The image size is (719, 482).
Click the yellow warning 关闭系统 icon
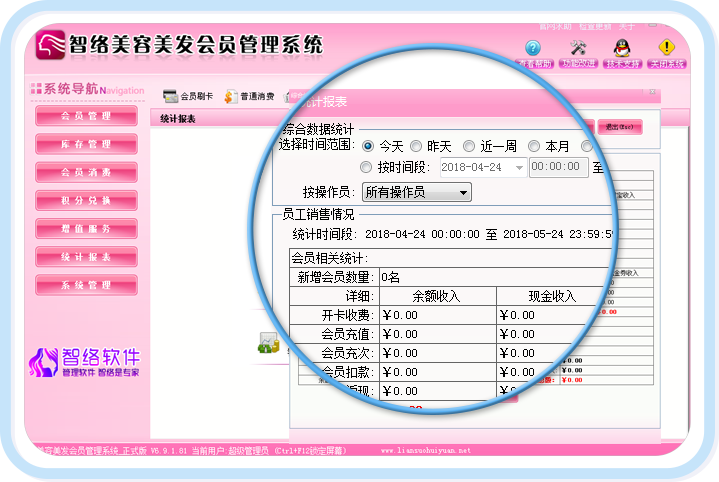tap(666, 47)
